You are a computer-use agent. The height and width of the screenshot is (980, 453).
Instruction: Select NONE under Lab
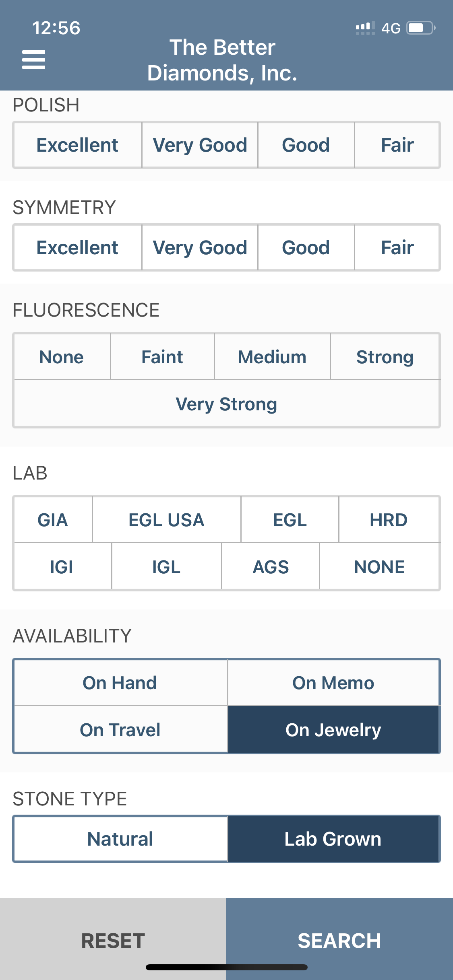380,567
